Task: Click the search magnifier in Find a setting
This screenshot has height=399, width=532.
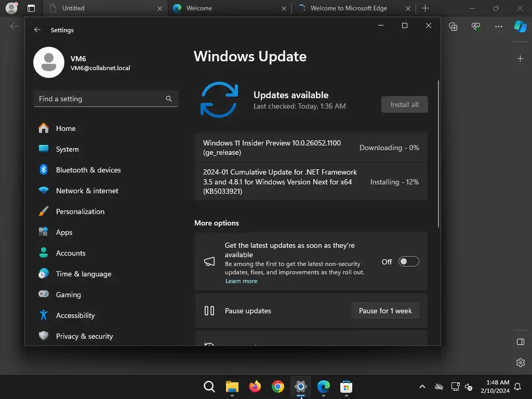Action: 169,99
